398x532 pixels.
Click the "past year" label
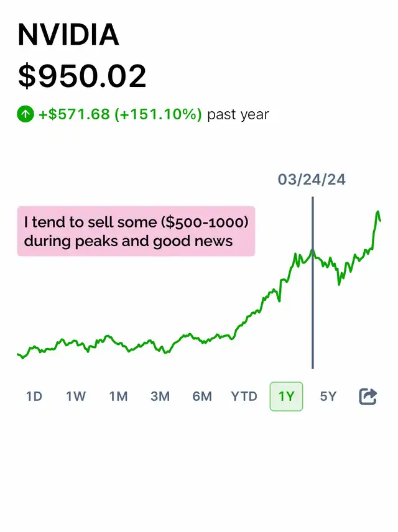tap(238, 114)
